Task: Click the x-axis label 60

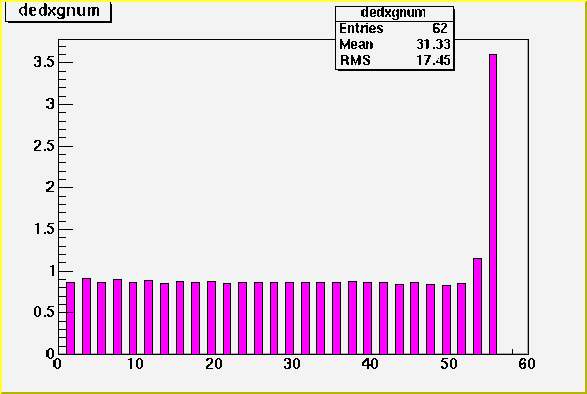Action: click(527, 364)
